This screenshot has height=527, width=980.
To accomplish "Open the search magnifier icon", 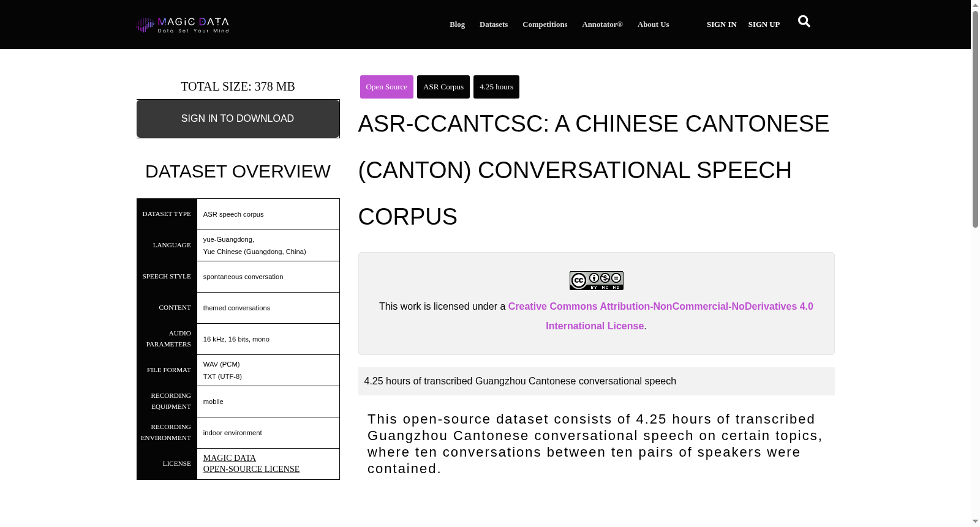I will [x=804, y=21].
